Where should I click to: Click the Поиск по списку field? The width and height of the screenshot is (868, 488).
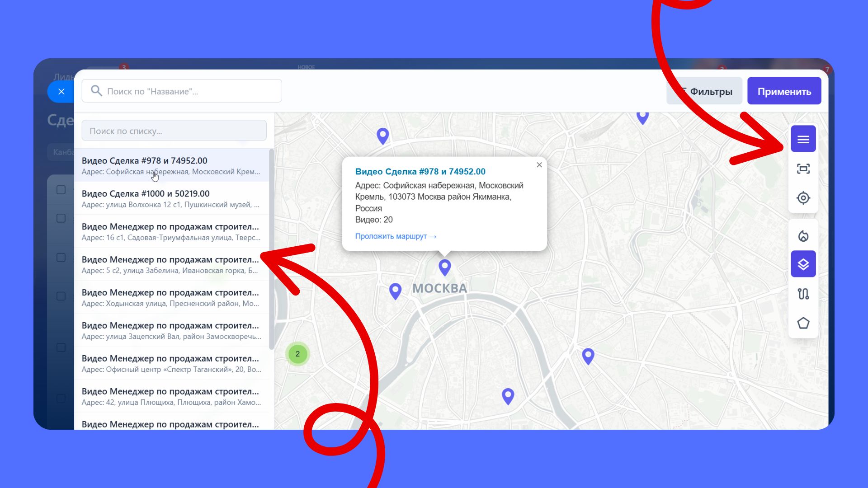point(174,131)
